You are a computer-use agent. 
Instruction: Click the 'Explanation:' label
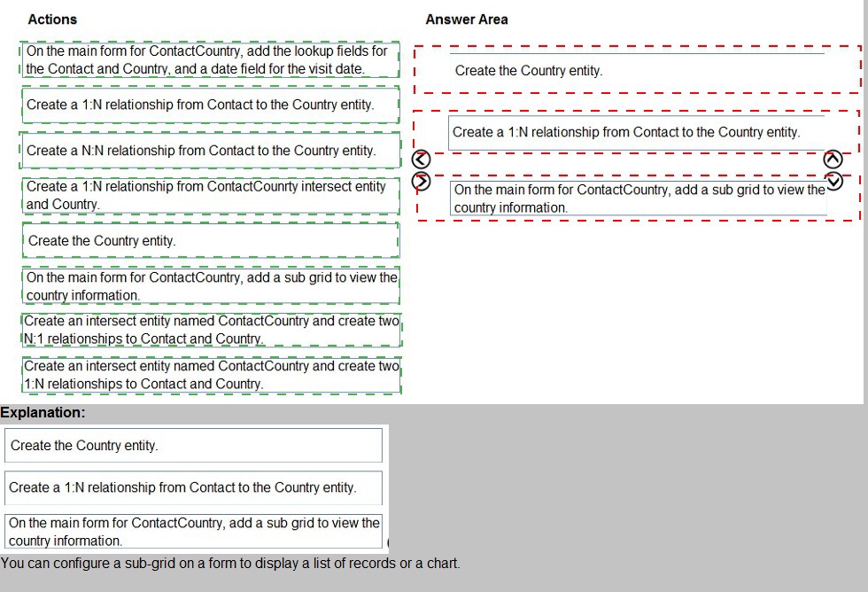(x=43, y=413)
